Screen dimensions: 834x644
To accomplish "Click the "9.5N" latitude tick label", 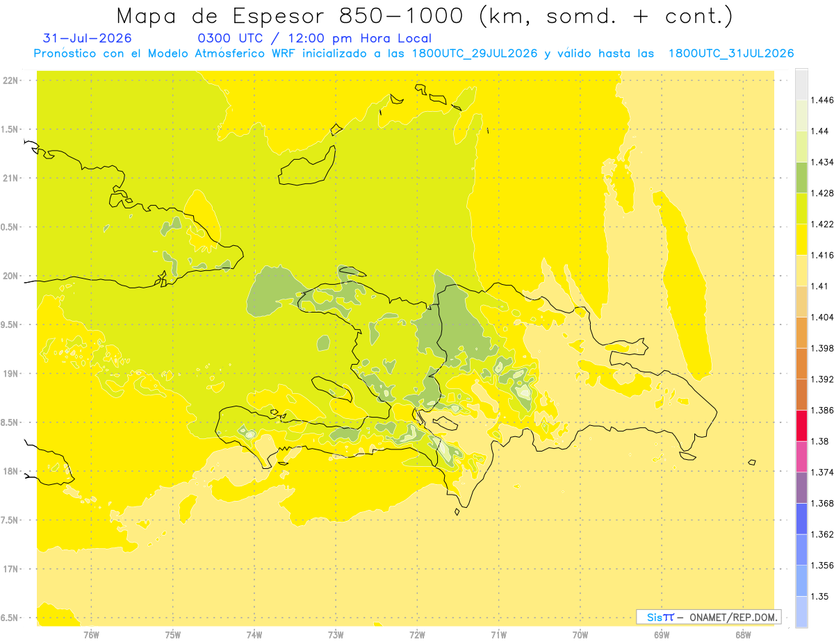I will coord(10,325).
